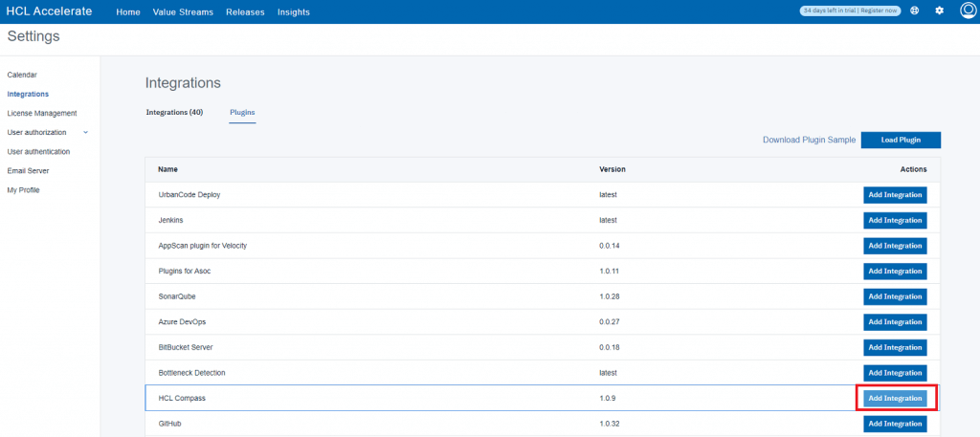The image size is (980, 437).
Task: Click version 0.0.18 of BitBucket Server
Action: coord(610,347)
